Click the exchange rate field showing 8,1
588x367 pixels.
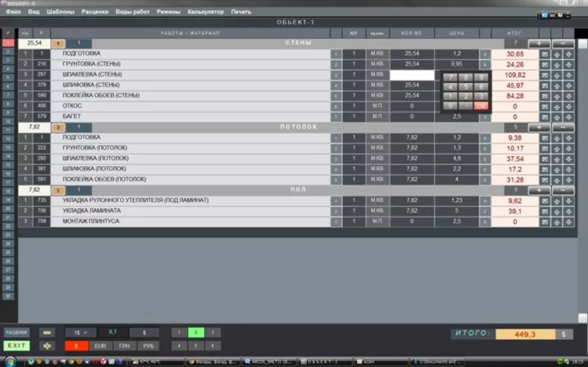pos(113,332)
